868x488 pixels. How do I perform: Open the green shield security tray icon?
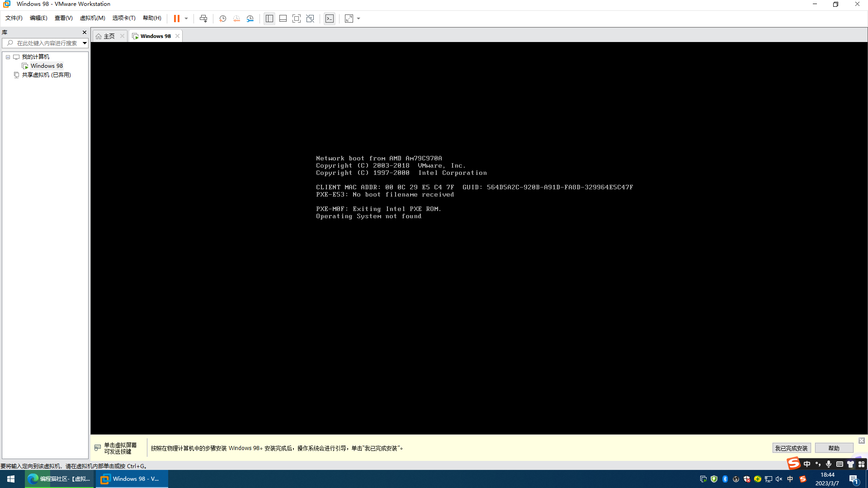point(714,479)
